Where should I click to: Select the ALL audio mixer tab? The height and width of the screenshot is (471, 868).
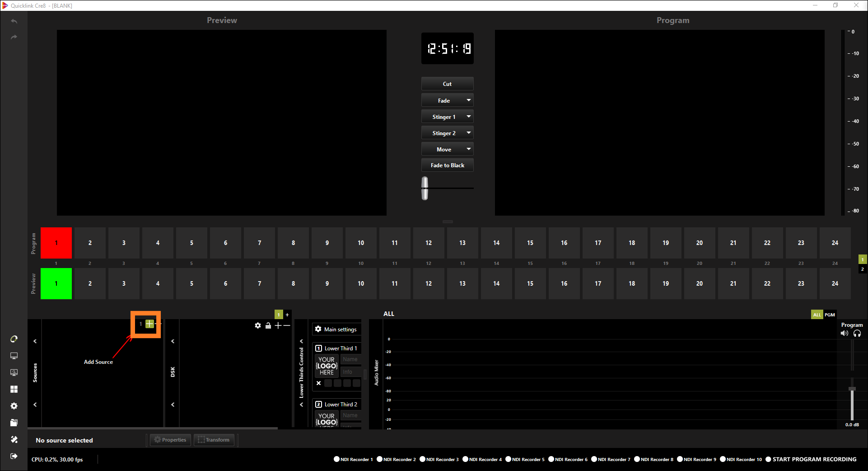pos(817,315)
